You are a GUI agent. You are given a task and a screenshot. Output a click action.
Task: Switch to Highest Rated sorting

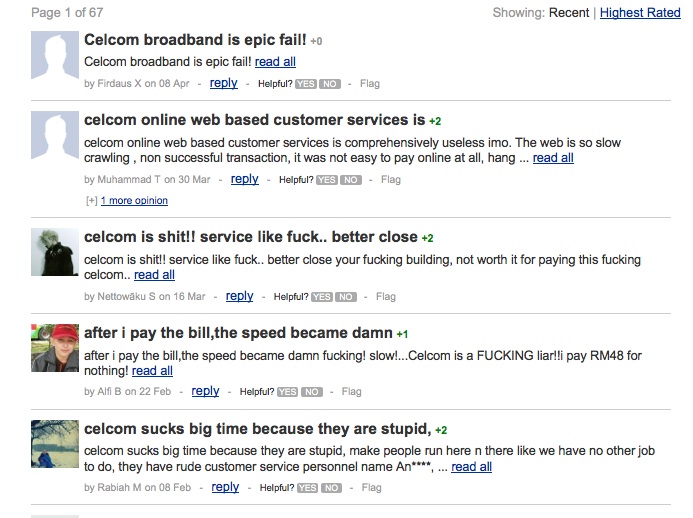coord(639,13)
